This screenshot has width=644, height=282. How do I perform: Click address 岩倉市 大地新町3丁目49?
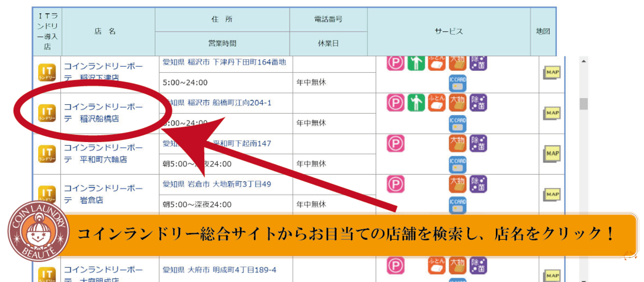pos(217,184)
